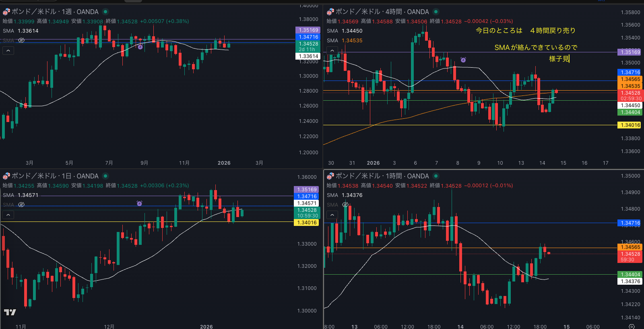Collapse the indicator legend on weekly chart

(8, 50)
